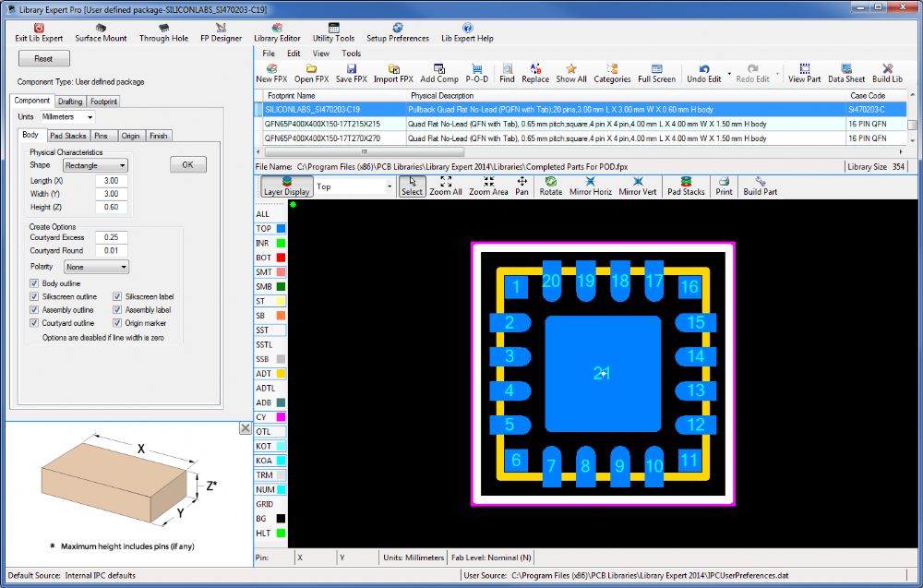Print the footprint view

pyautogui.click(x=724, y=186)
